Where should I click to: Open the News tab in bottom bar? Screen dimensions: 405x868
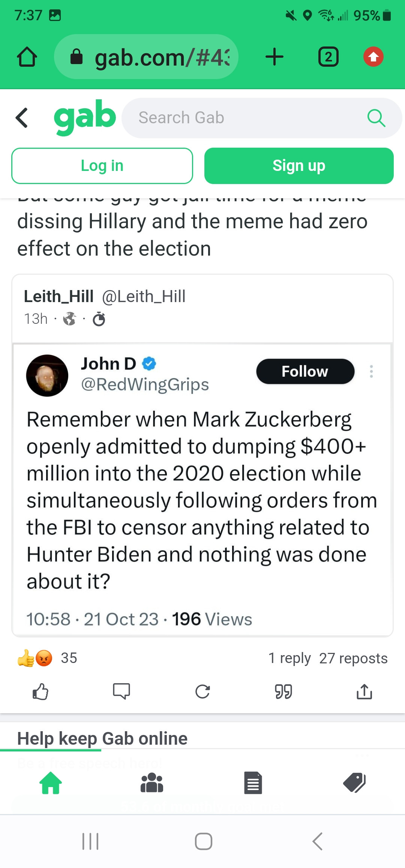253,783
